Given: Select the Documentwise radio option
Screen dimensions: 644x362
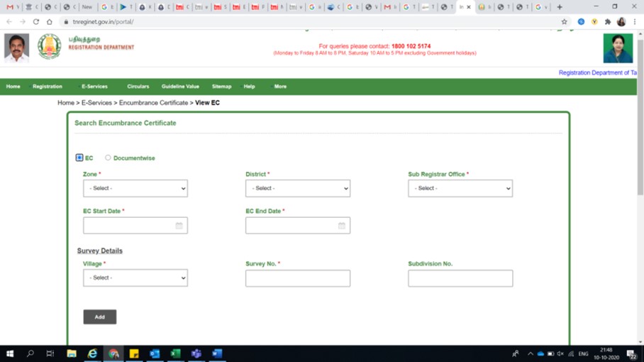Looking at the screenshot, I should click(108, 158).
